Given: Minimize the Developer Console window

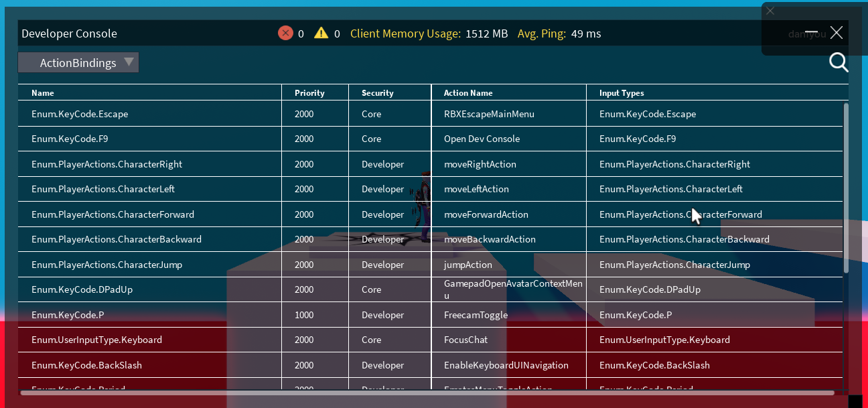Looking at the screenshot, I should pos(811,33).
